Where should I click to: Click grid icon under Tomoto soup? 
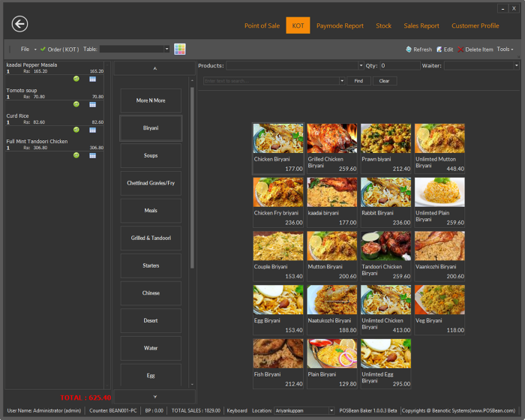click(93, 104)
